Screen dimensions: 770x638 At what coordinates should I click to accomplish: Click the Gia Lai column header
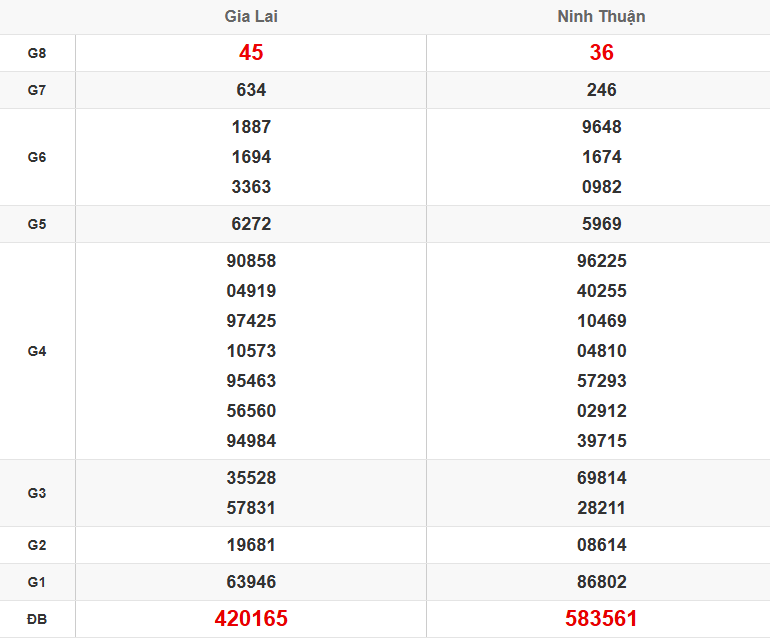tap(251, 17)
